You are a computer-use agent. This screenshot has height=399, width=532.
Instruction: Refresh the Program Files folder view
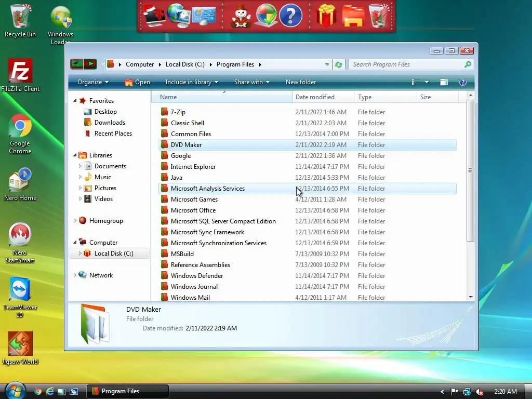click(x=338, y=64)
